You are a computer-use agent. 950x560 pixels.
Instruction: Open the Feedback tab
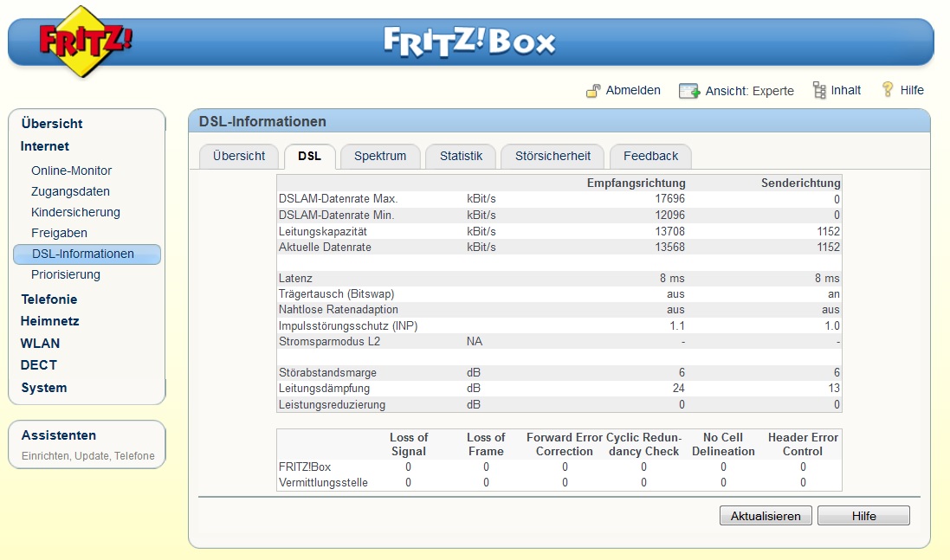650,156
